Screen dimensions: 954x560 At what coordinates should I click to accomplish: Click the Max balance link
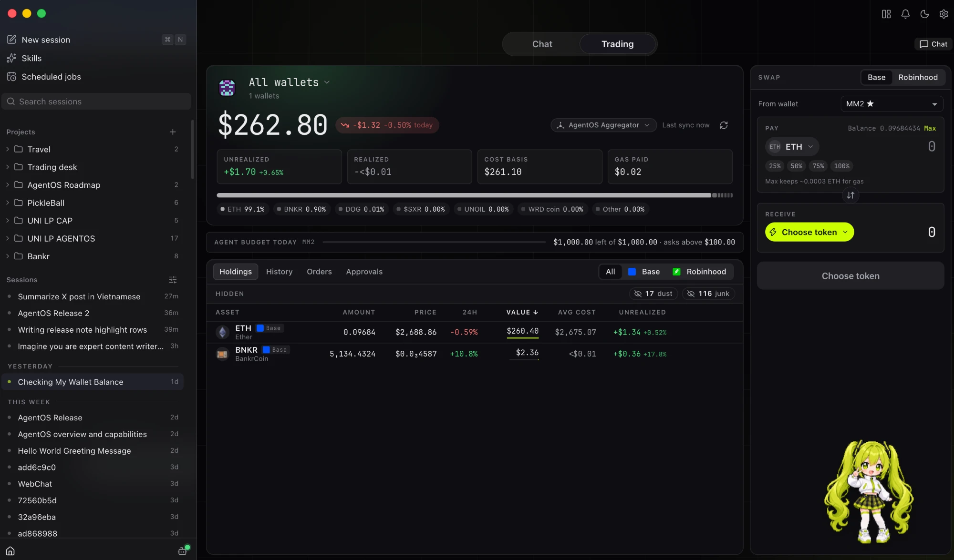pyautogui.click(x=930, y=128)
